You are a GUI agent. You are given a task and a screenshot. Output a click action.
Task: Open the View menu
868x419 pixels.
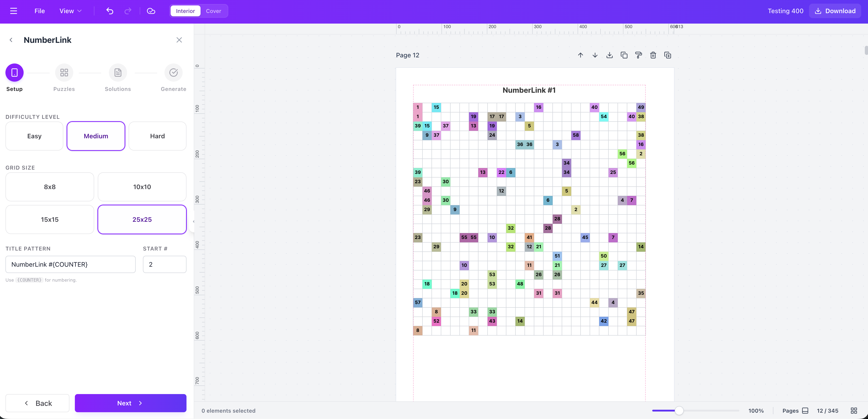pos(70,11)
